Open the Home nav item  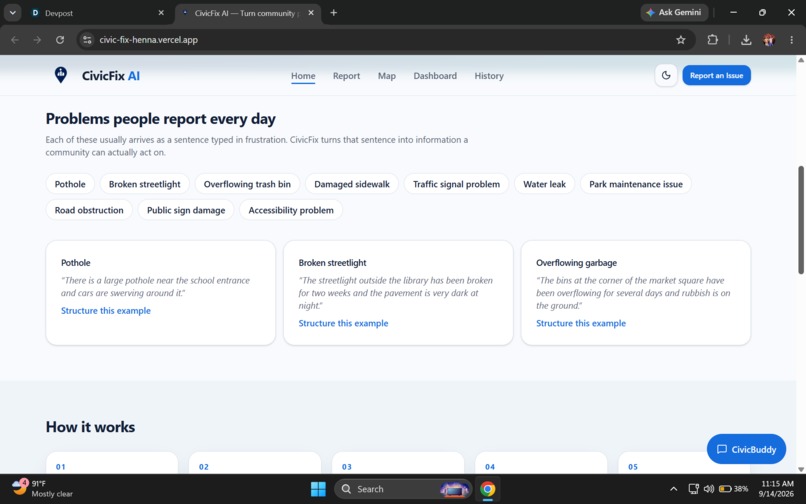click(303, 76)
